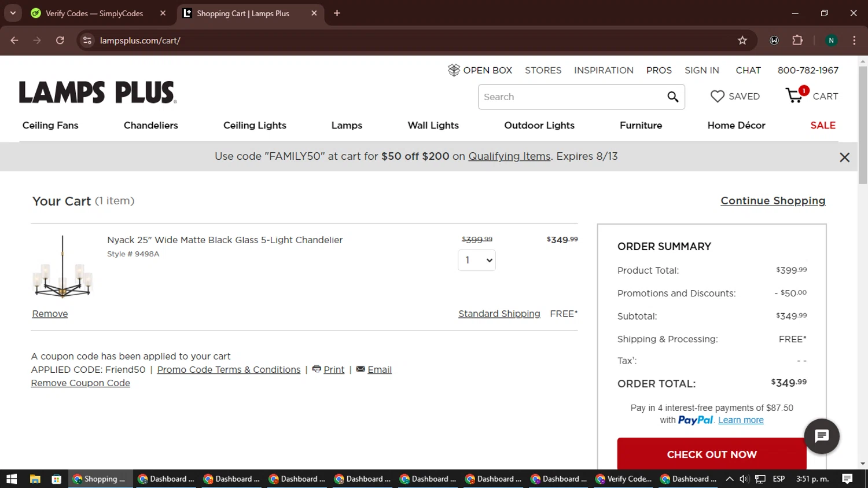Show hidden system tray icons
The image size is (868, 488).
[729, 479]
